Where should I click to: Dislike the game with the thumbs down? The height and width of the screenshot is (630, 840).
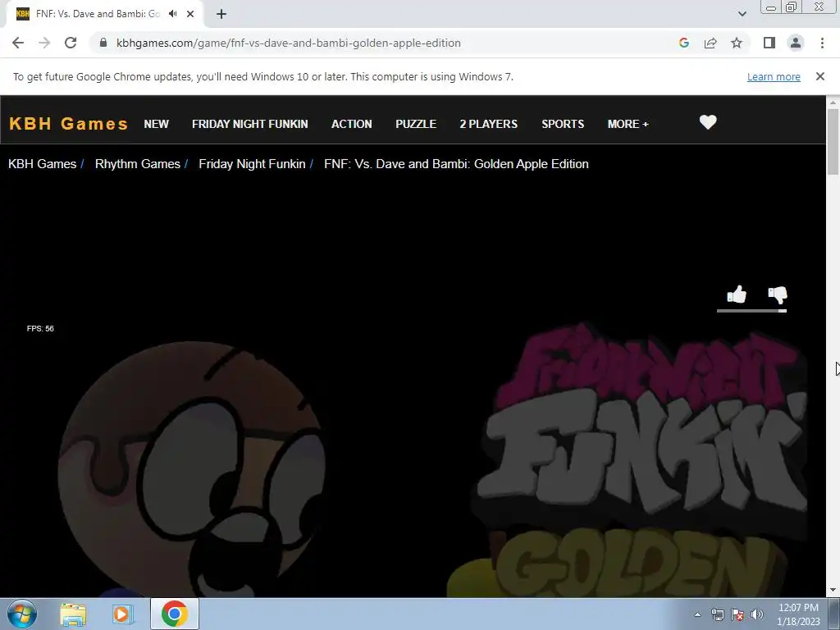778,294
